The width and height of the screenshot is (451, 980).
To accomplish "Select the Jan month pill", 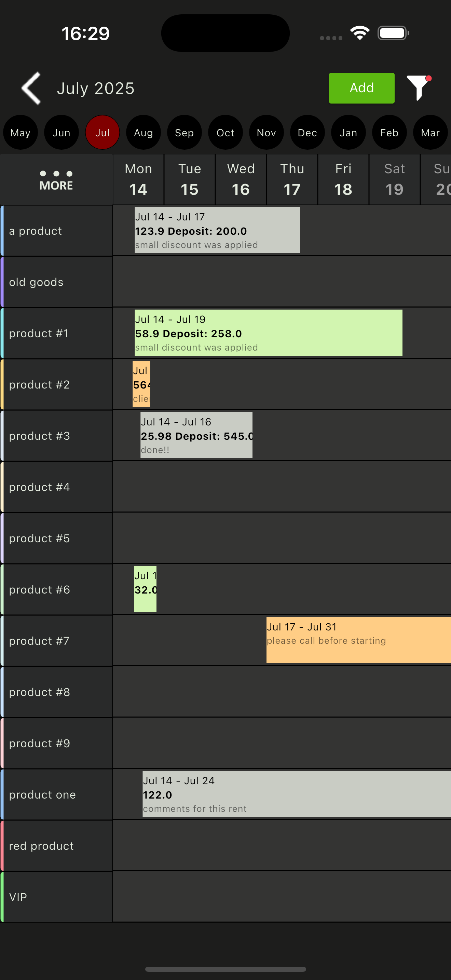I will click(348, 132).
